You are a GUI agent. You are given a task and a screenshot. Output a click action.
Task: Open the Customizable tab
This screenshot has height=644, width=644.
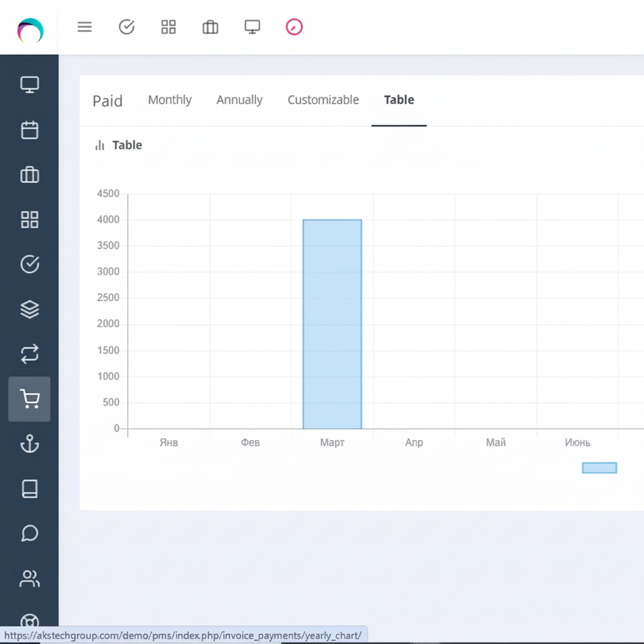click(x=323, y=100)
